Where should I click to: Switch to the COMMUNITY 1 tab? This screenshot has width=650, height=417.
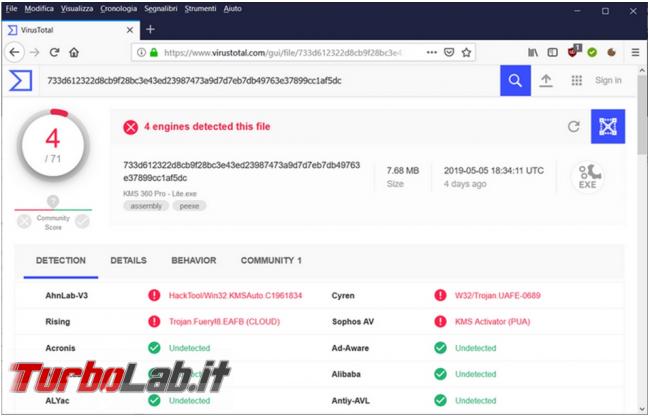click(x=271, y=260)
